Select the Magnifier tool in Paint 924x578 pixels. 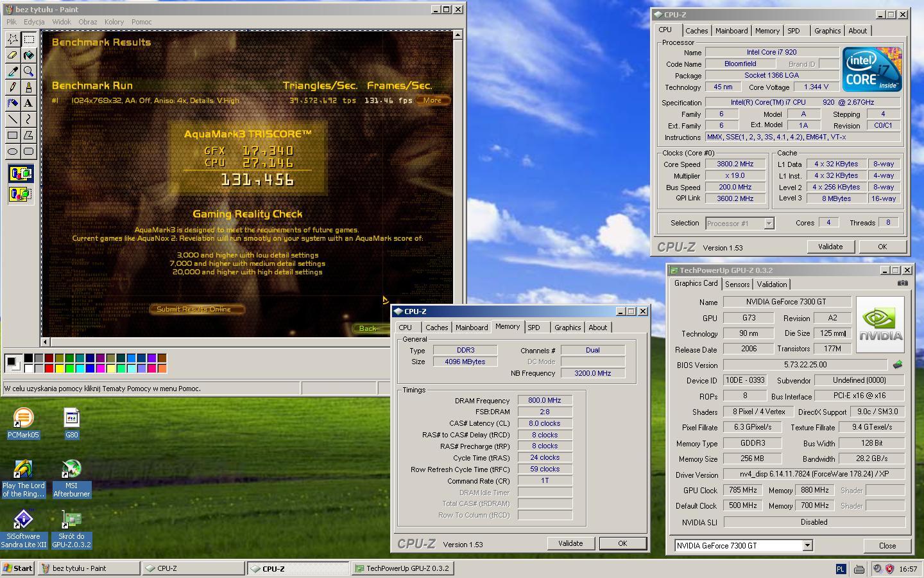(x=28, y=71)
